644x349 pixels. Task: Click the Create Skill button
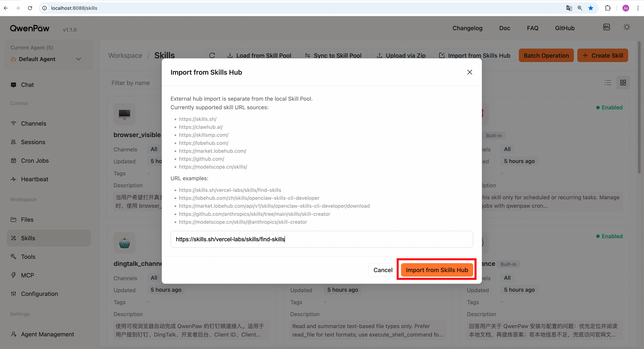(603, 55)
